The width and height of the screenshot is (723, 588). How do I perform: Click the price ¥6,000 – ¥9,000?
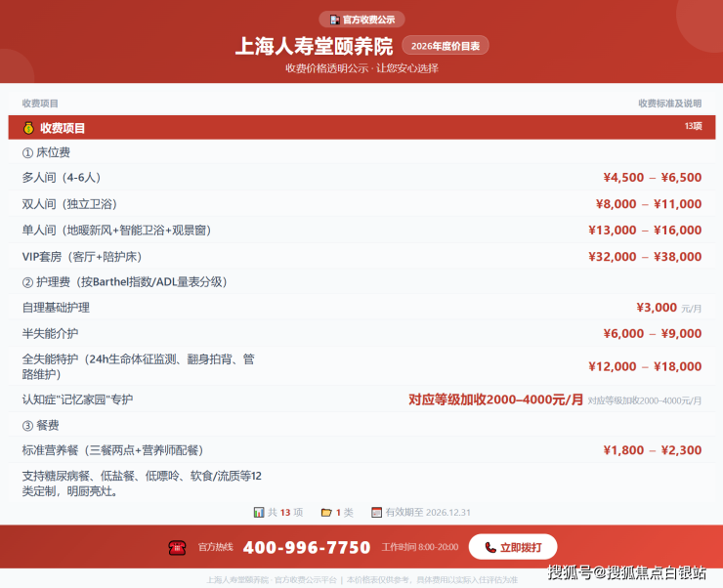pyautogui.click(x=653, y=333)
